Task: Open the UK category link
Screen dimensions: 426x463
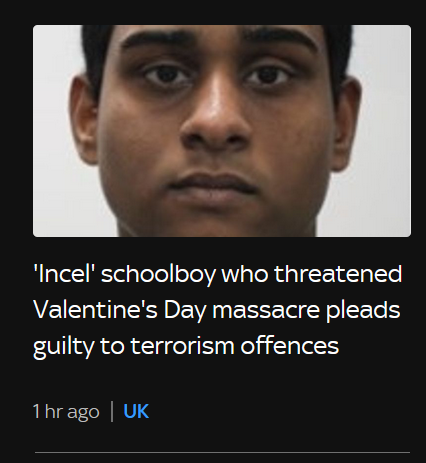Action: pos(136,411)
